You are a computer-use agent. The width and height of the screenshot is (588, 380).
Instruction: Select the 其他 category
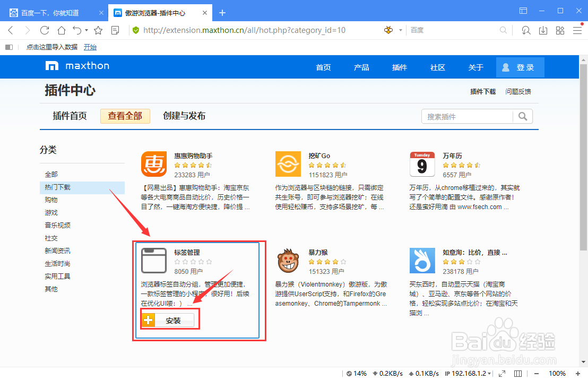[x=51, y=289]
